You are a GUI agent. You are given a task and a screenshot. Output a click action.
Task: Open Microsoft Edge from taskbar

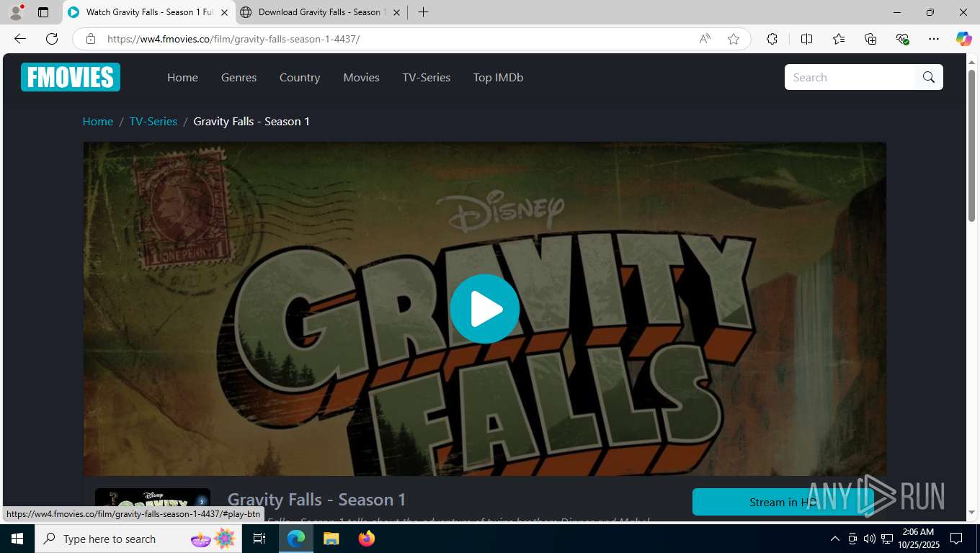[x=296, y=539]
